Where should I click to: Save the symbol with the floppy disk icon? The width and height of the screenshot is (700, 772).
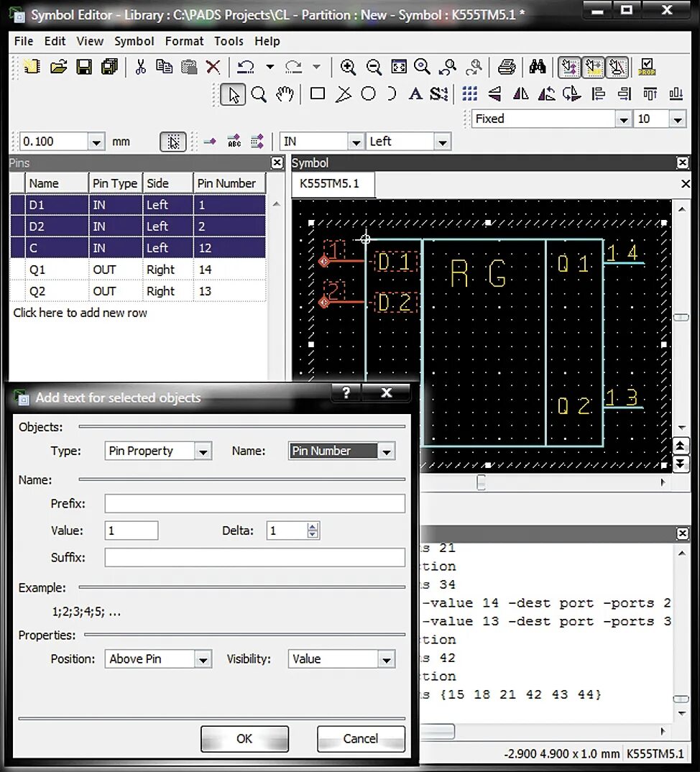point(84,66)
